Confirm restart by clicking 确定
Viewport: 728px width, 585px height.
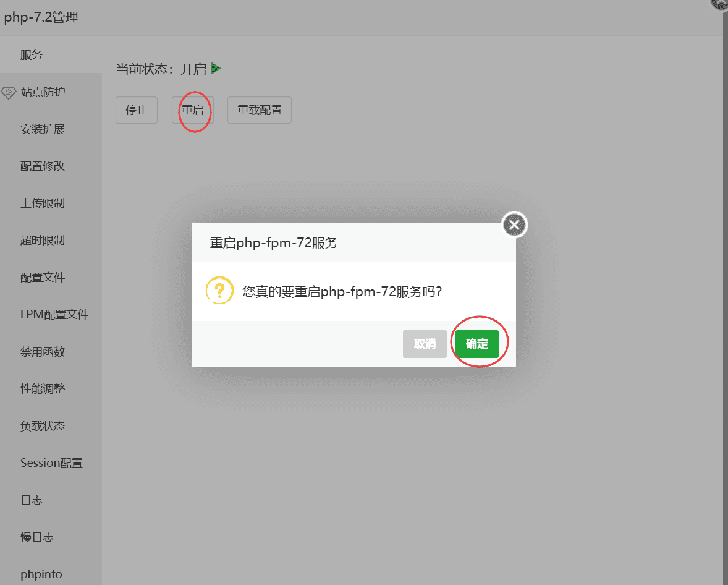click(477, 344)
